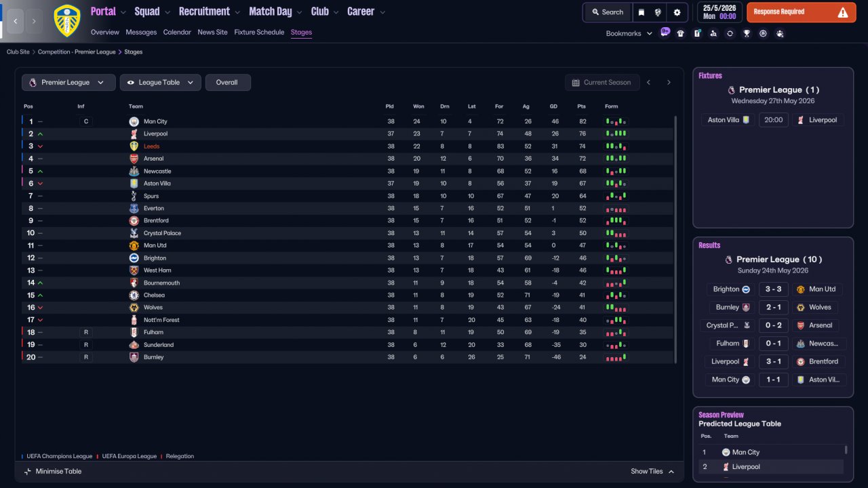Viewport: 868px width, 488px height.
Task: Click the Man City badge in league table
Action: (134, 121)
